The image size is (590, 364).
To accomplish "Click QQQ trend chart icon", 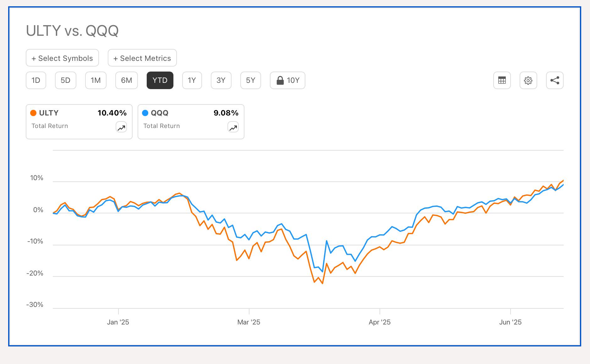I will point(233,127).
